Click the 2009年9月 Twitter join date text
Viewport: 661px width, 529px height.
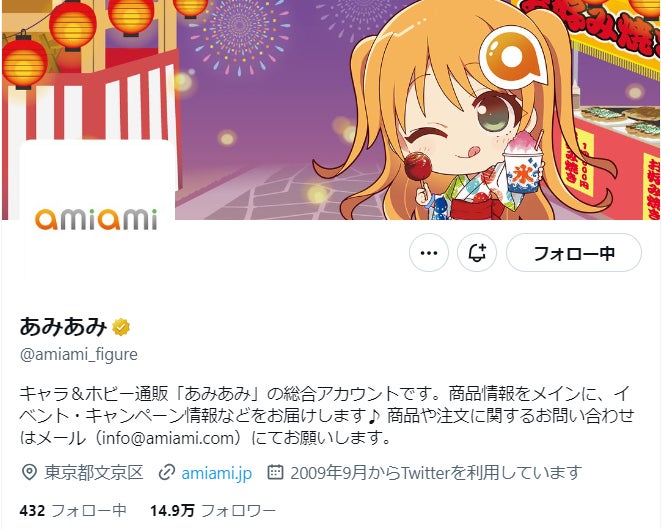click(436, 473)
